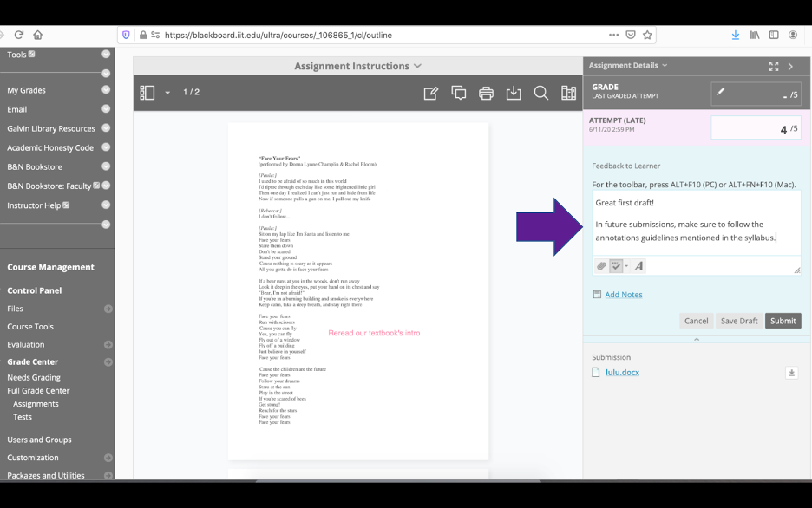Open the page actions three-dot menu
The height and width of the screenshot is (508, 812).
pos(613,35)
